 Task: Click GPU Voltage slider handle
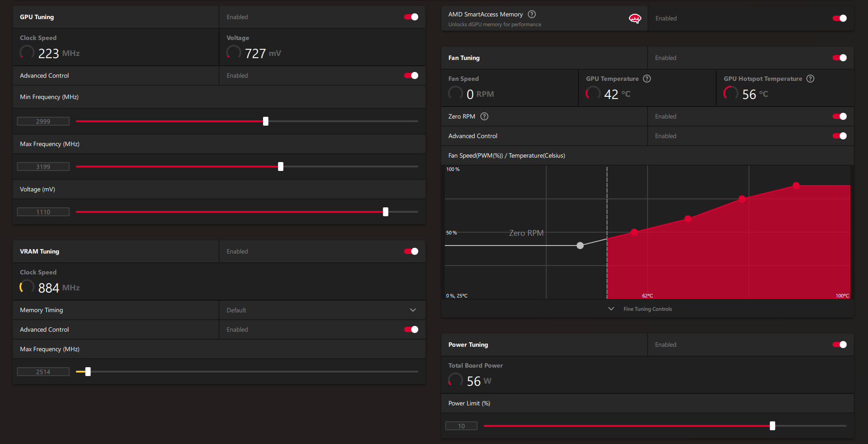click(x=386, y=212)
